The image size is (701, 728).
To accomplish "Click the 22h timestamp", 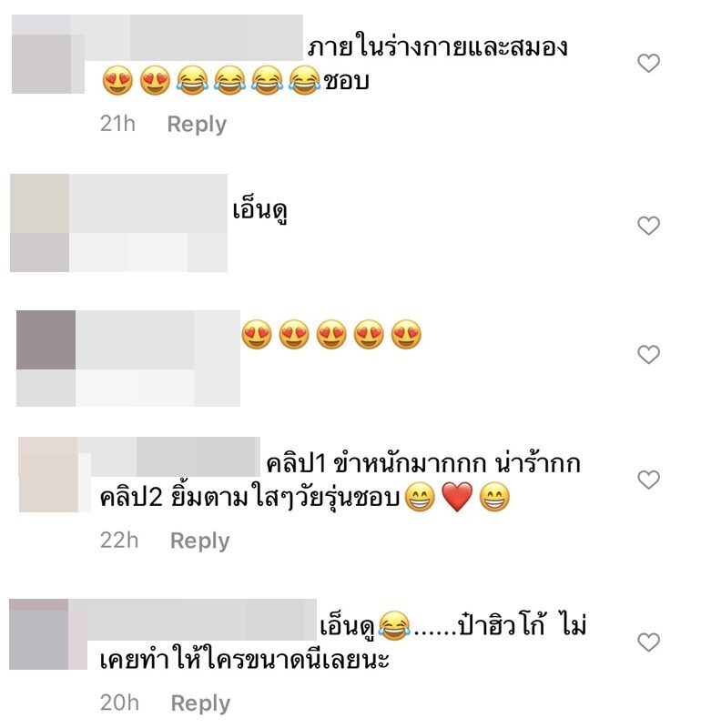I will (x=119, y=541).
